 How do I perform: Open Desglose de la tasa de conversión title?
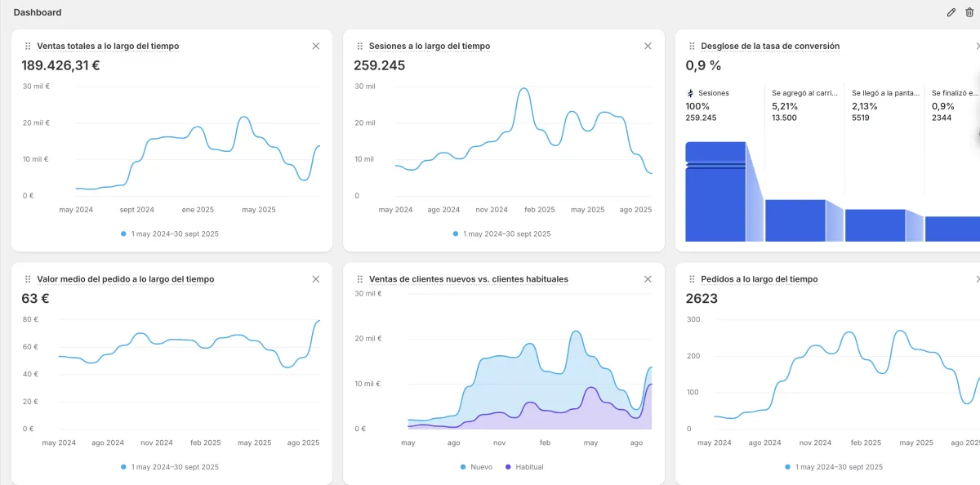(770, 47)
